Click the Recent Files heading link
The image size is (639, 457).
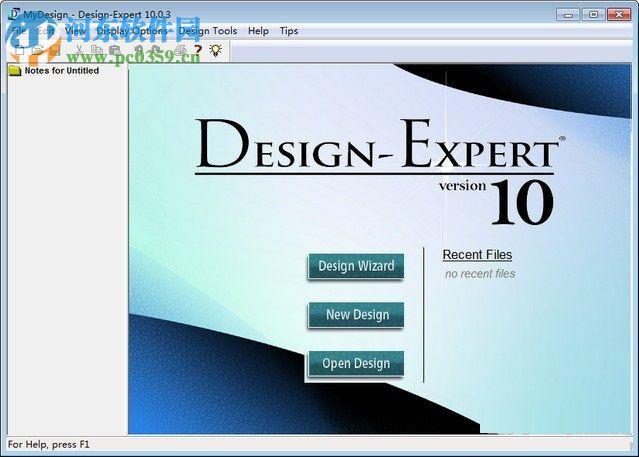click(477, 255)
